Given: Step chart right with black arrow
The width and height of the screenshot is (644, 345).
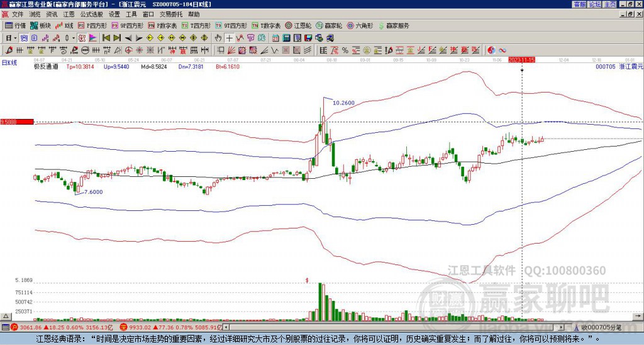Looking at the screenshot, I should [139, 38].
